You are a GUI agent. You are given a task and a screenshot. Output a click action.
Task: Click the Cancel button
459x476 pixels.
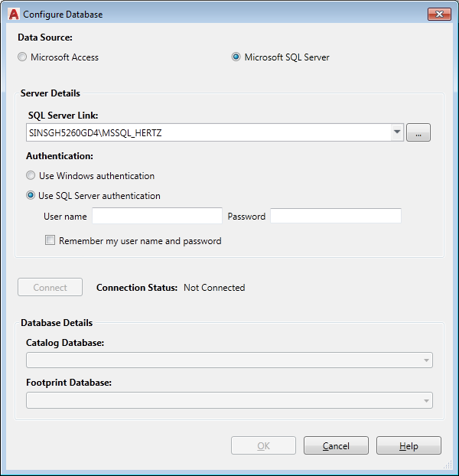pyautogui.click(x=336, y=445)
